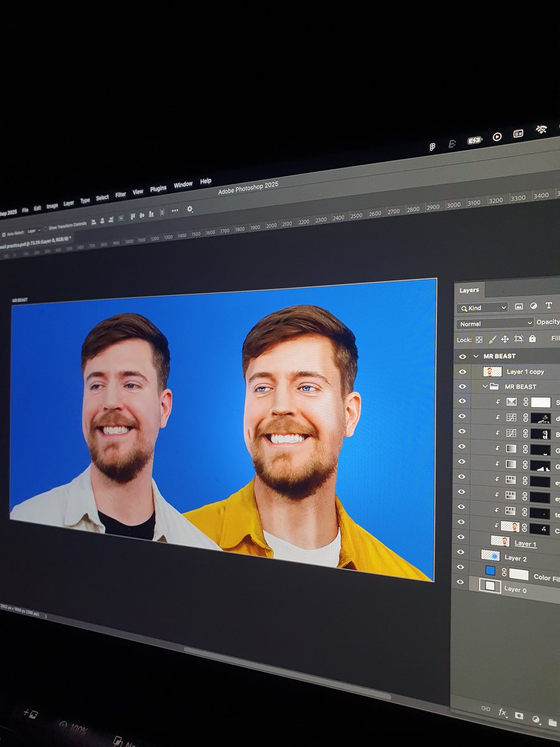This screenshot has width=560, height=747.
Task: Select Layer 2 thumbnail
Action: [490, 555]
